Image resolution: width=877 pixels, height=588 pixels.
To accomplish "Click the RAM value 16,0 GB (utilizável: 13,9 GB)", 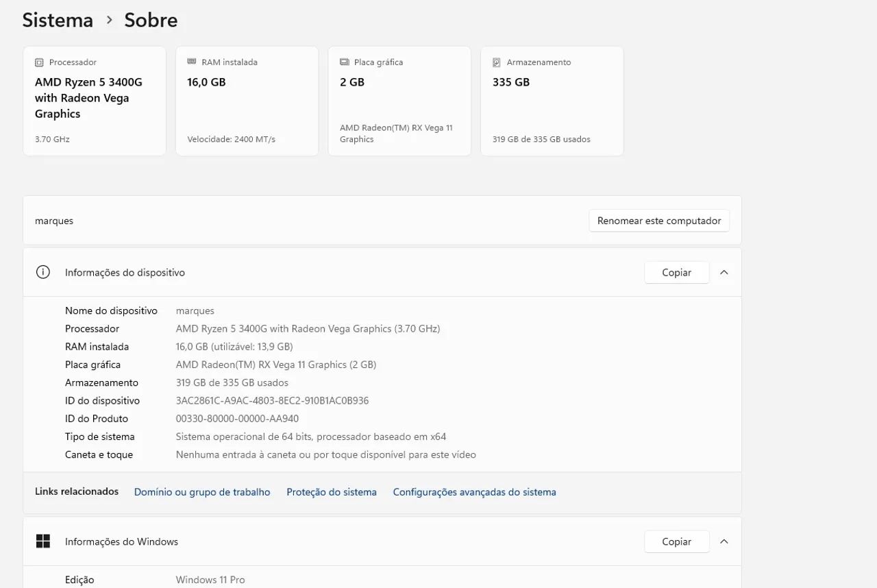I will (234, 347).
